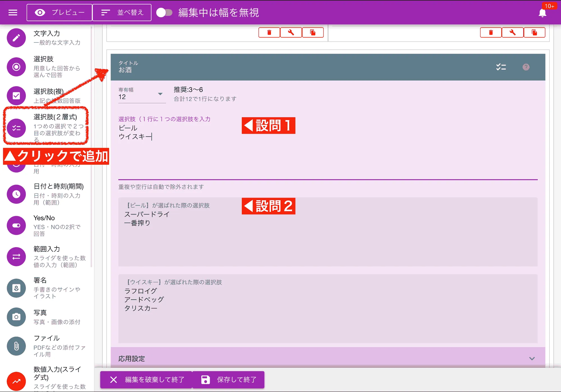The height and width of the screenshot is (392, 561).
Task: Add a 写真 photo attachment field
Action: pyautogui.click(x=16, y=317)
